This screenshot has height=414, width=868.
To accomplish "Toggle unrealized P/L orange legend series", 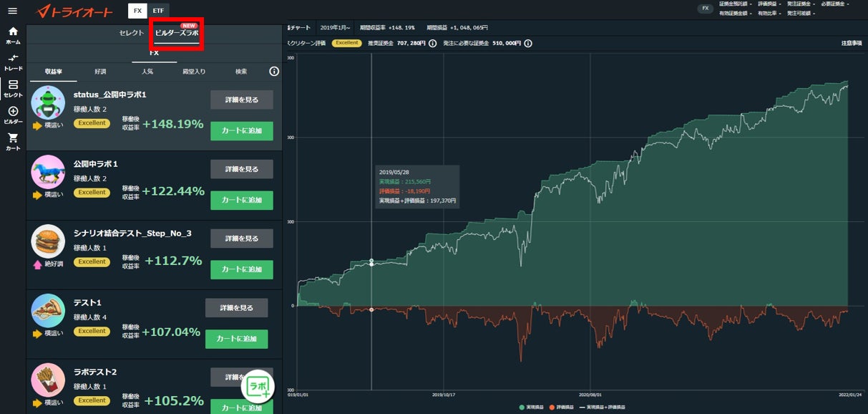I will [x=563, y=407].
